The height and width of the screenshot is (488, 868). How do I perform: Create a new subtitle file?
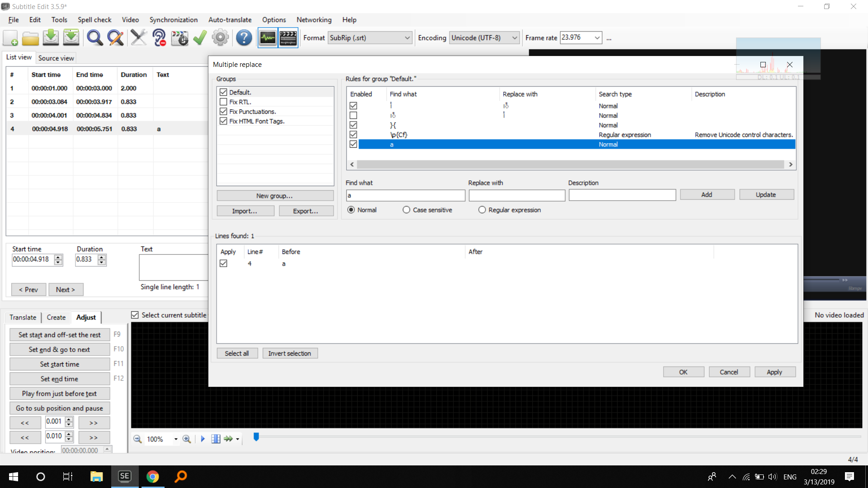10,38
